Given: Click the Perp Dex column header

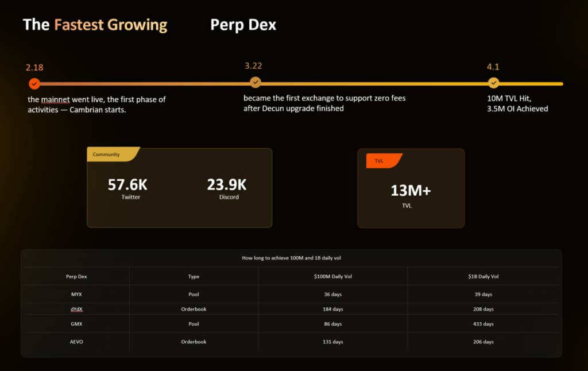Looking at the screenshot, I should (x=77, y=277).
